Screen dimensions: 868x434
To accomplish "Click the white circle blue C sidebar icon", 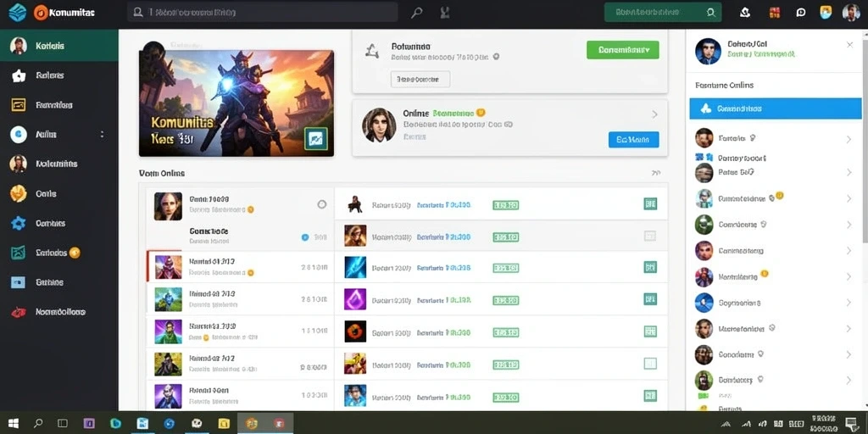I will [19, 134].
